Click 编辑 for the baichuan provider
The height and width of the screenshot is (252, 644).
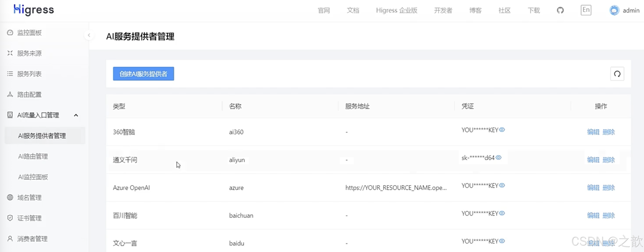coord(593,215)
